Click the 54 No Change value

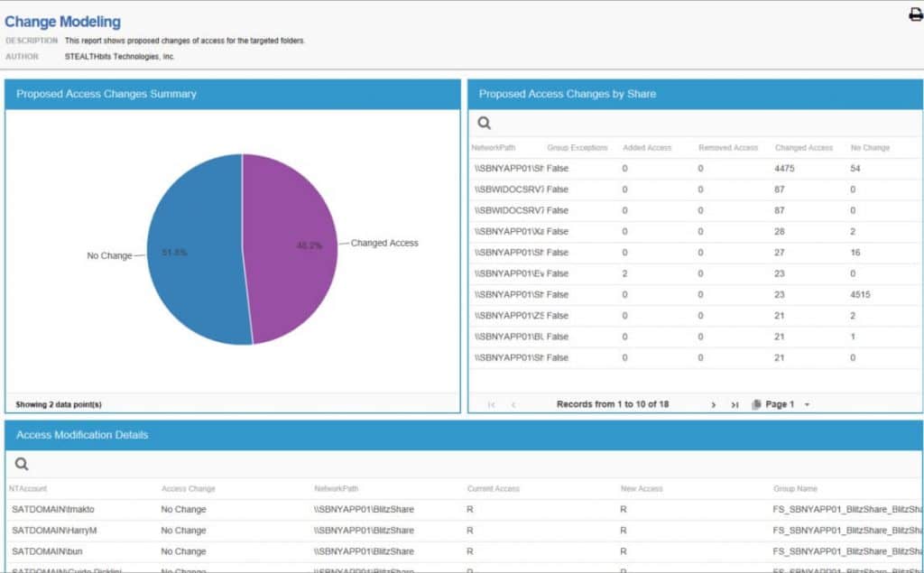coord(855,169)
